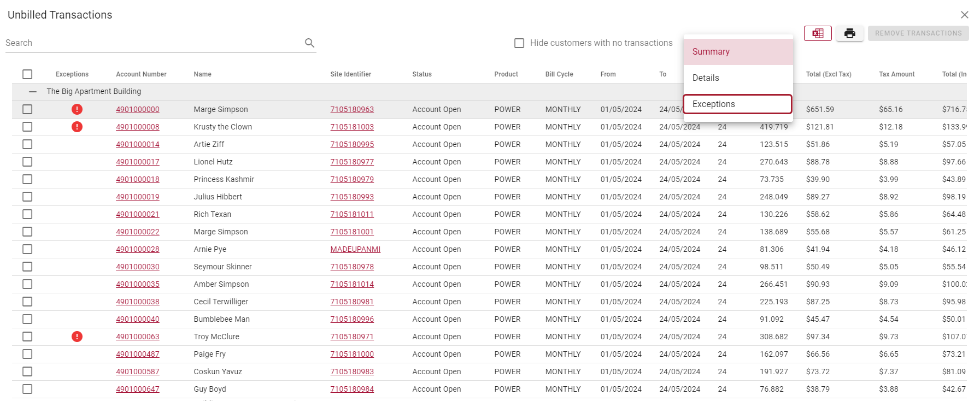Print the unbilled transactions list
The image size is (980, 401).
coord(849,33)
